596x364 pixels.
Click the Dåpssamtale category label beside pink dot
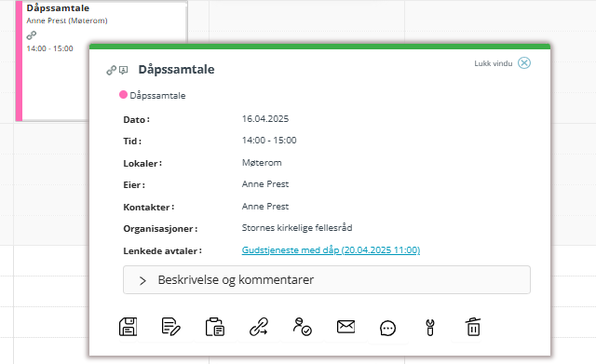coord(157,95)
